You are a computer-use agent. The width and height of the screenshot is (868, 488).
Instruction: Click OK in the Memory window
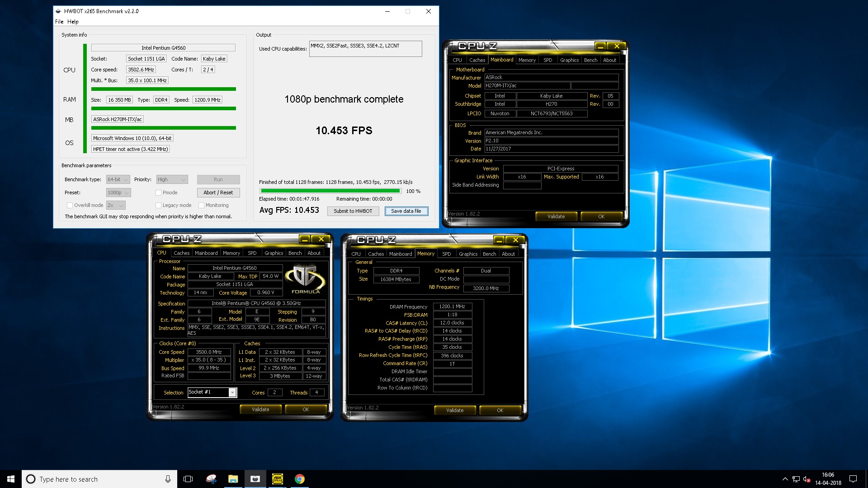(500, 410)
